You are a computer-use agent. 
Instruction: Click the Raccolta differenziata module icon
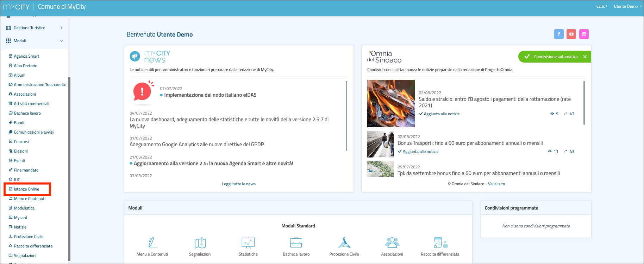click(440, 243)
